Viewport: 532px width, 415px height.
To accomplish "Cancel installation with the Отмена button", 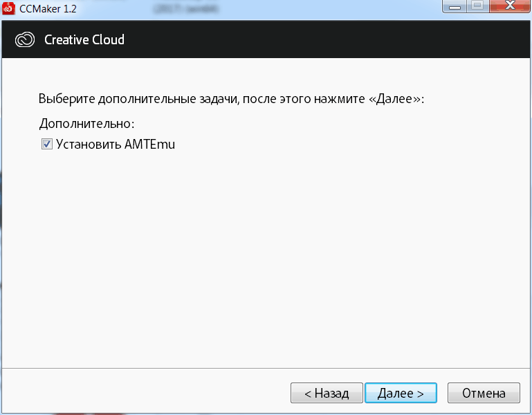I will 484,394.
